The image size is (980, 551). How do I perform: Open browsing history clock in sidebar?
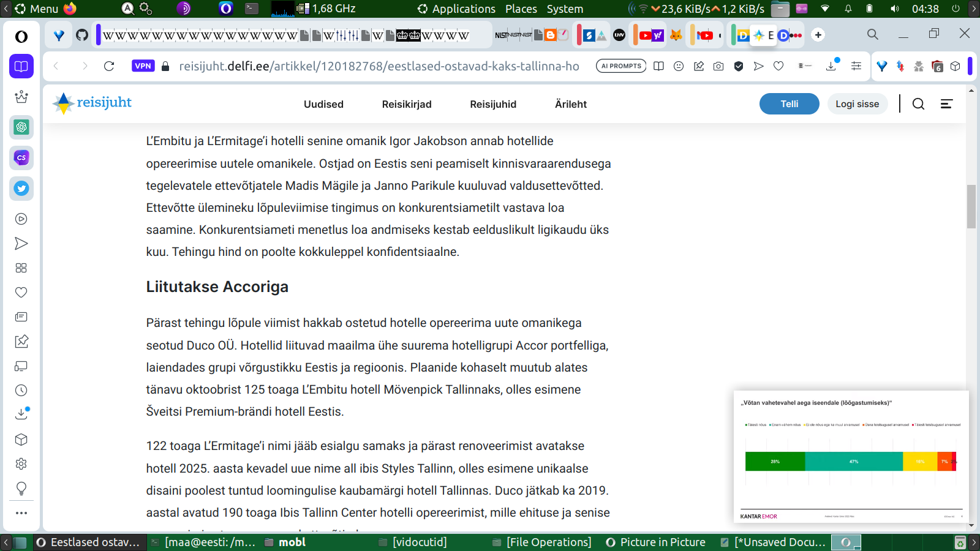pos(21,391)
